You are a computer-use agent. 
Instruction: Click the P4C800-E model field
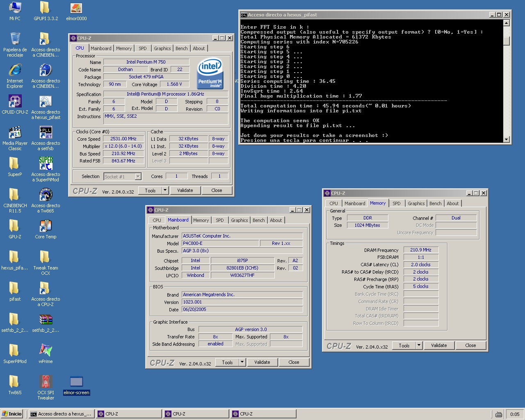coord(220,243)
